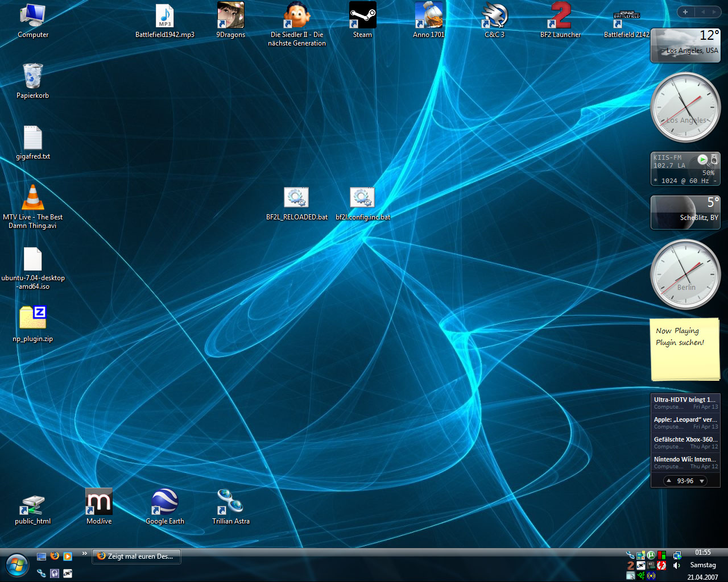This screenshot has width=728, height=582.
Task: Open the Apple Leopard headline
Action: (685, 423)
